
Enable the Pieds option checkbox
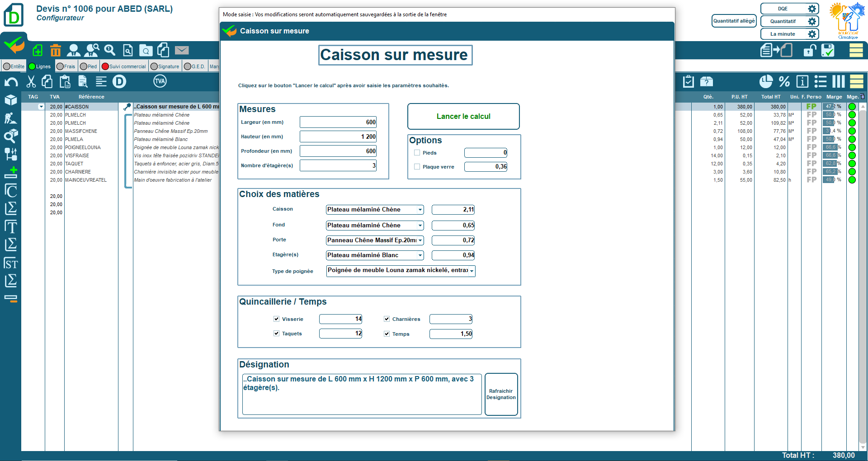pyautogui.click(x=417, y=153)
